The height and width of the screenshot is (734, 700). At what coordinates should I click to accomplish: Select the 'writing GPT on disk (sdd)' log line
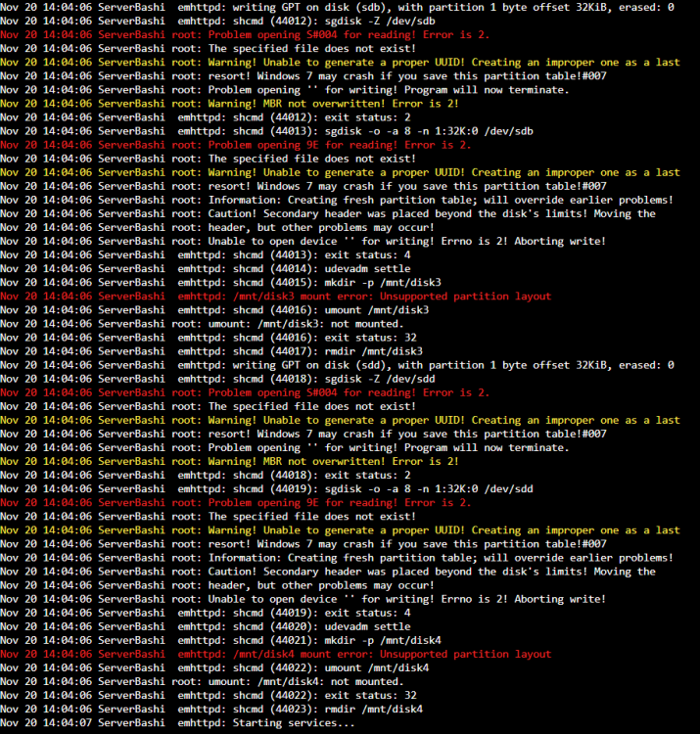[x=337, y=365]
